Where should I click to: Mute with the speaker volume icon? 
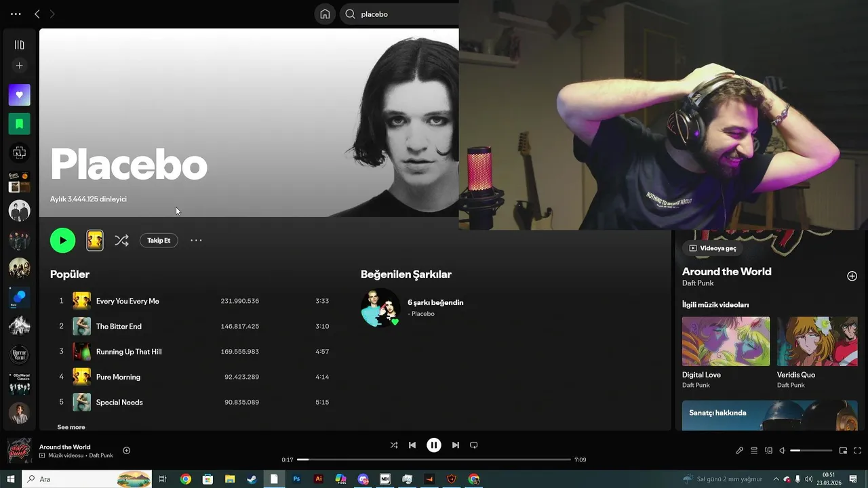[x=783, y=451]
